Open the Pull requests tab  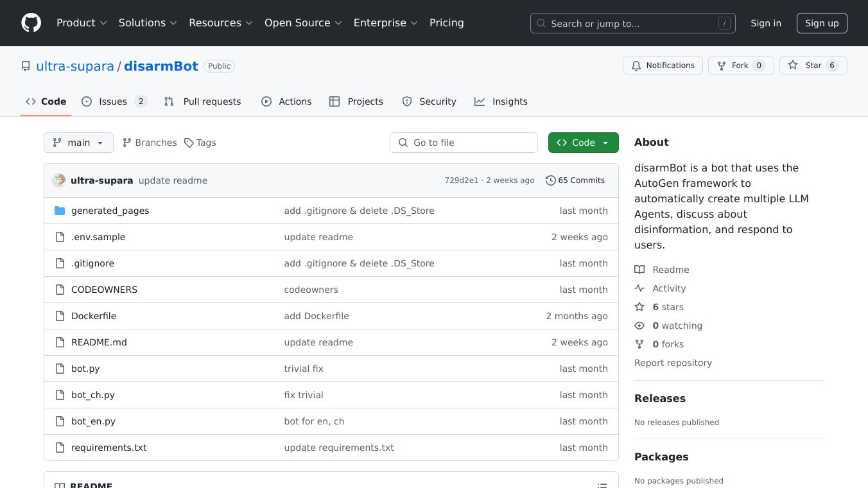(x=203, y=101)
